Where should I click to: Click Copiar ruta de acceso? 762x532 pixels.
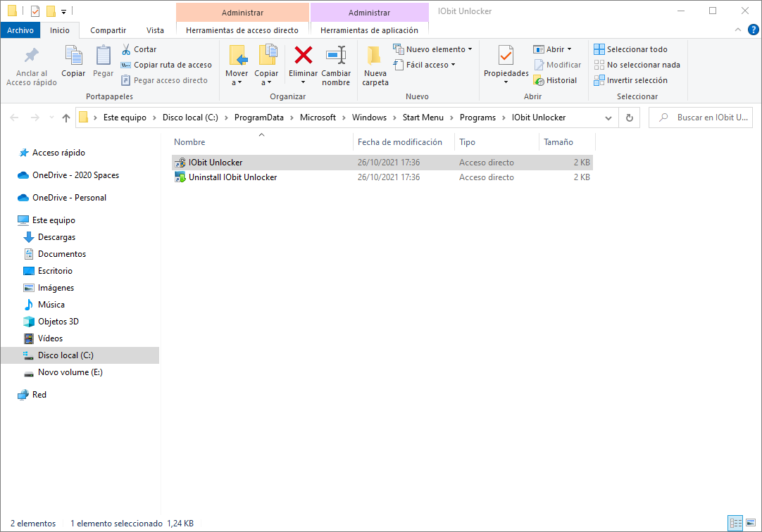(x=166, y=65)
